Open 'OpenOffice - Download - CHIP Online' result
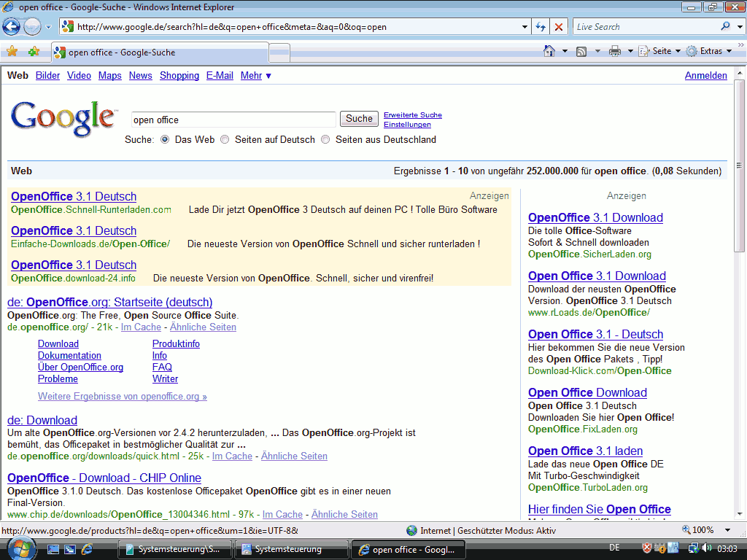 [104, 478]
